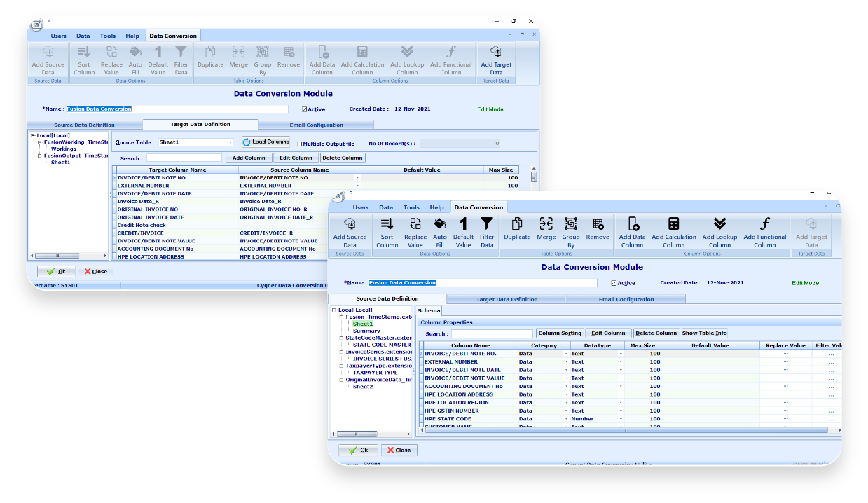Toggle the Active checkbox in the front window
868x503 pixels.
click(614, 283)
